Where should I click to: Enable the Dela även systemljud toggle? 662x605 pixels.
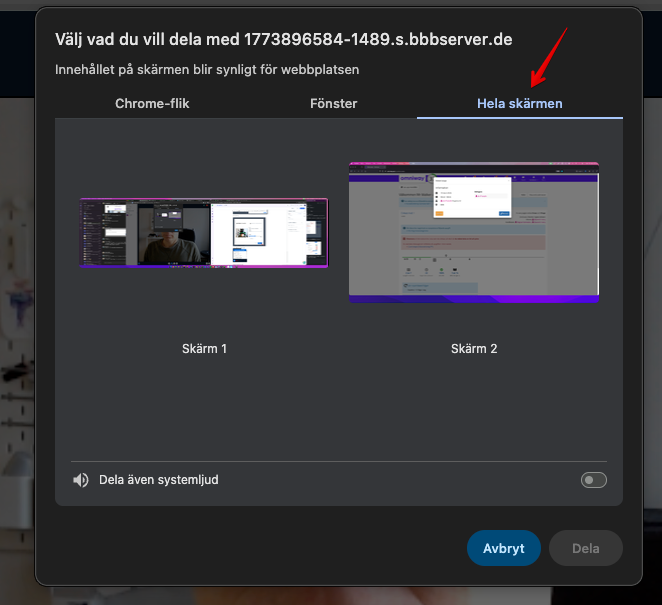click(x=593, y=480)
